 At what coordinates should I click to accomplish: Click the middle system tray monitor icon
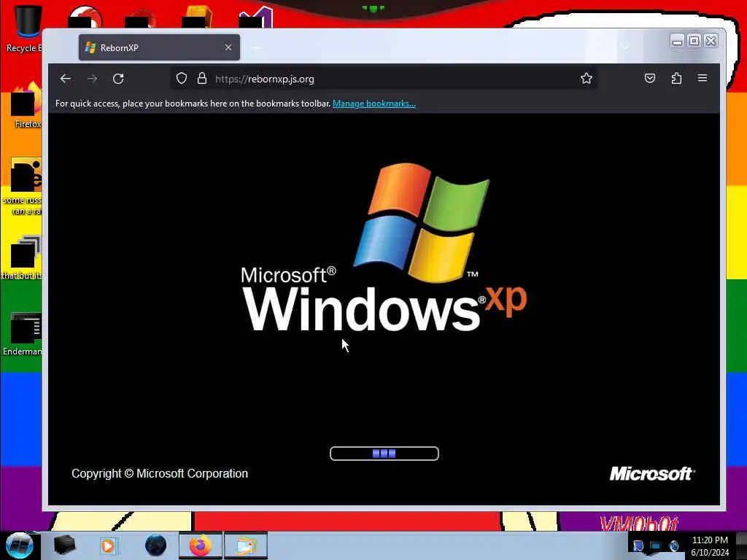pyautogui.click(x=656, y=545)
